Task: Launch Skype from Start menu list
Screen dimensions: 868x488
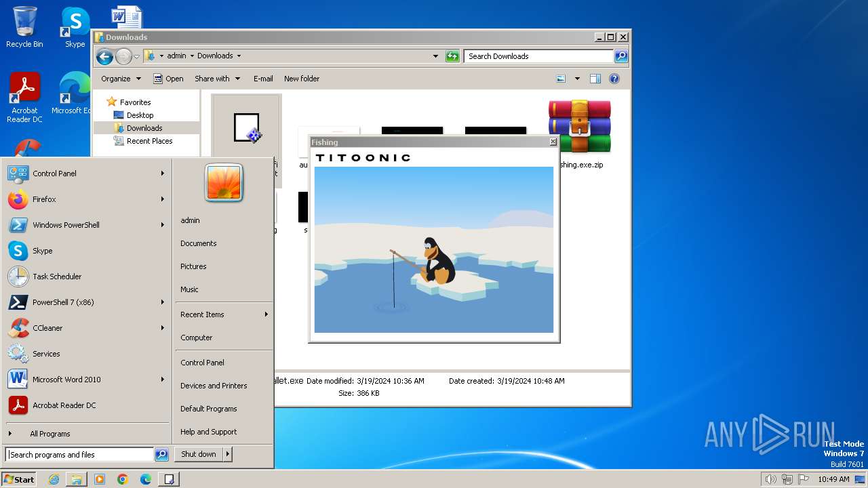Action: tap(86, 251)
